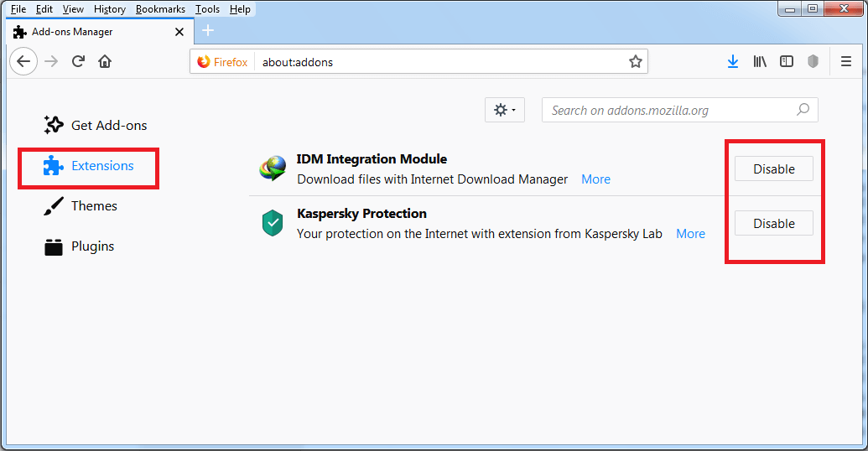Viewport: 868px width, 451px height.
Task: Reload the current page
Action: (78, 61)
